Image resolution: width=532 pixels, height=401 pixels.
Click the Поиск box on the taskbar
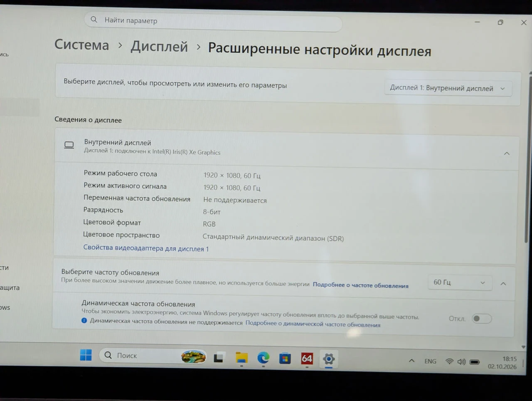[x=153, y=356]
